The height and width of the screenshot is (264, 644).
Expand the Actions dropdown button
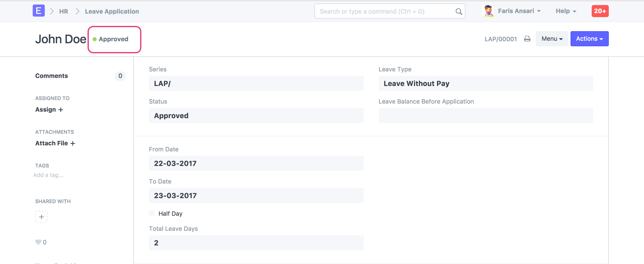(589, 39)
